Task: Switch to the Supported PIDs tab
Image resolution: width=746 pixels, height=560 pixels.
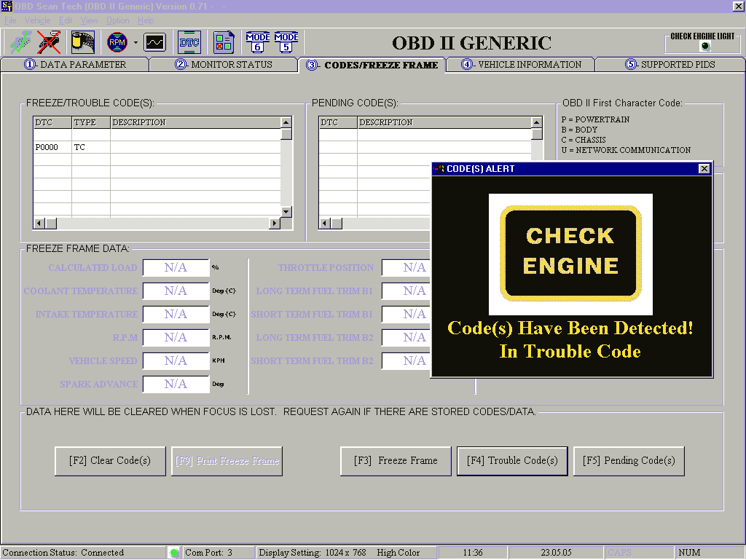Action: 670,64
